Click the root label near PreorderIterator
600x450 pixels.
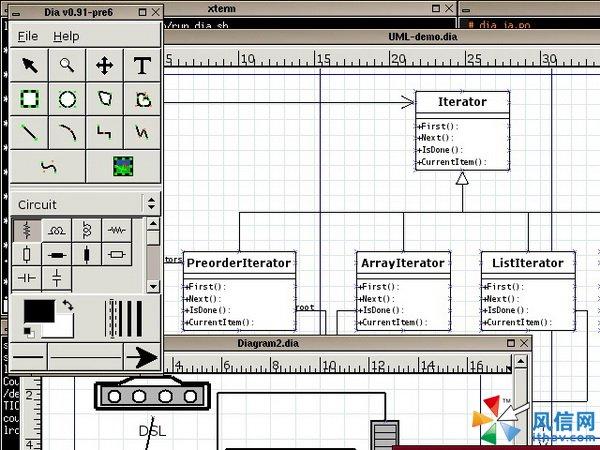click(x=305, y=307)
